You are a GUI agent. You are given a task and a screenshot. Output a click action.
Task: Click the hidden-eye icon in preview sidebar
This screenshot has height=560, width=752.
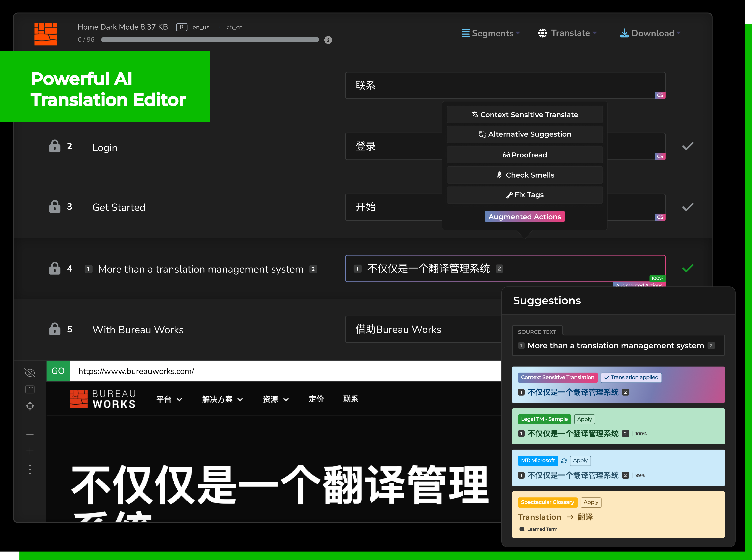click(30, 373)
